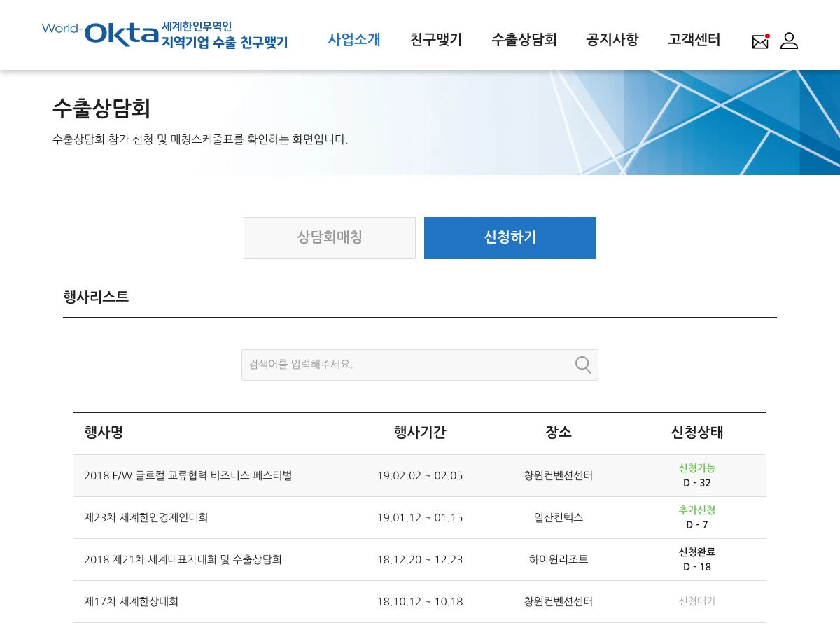Click 신청가능 status for the F/W festival
The image size is (840, 630).
[696, 468]
